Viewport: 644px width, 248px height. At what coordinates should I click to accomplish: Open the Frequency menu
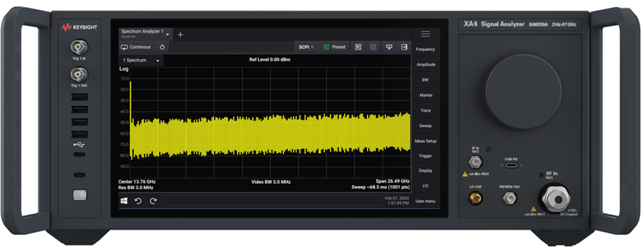425,49
